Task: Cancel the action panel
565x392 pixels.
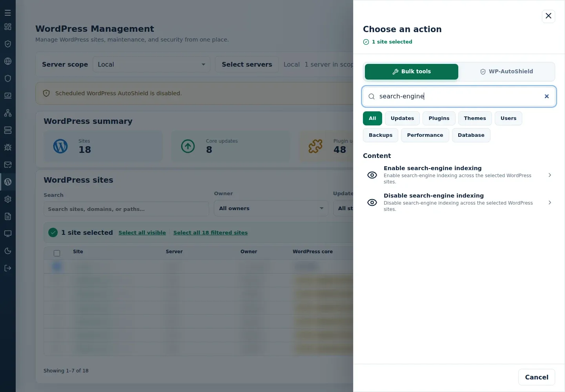Action: 536,377
